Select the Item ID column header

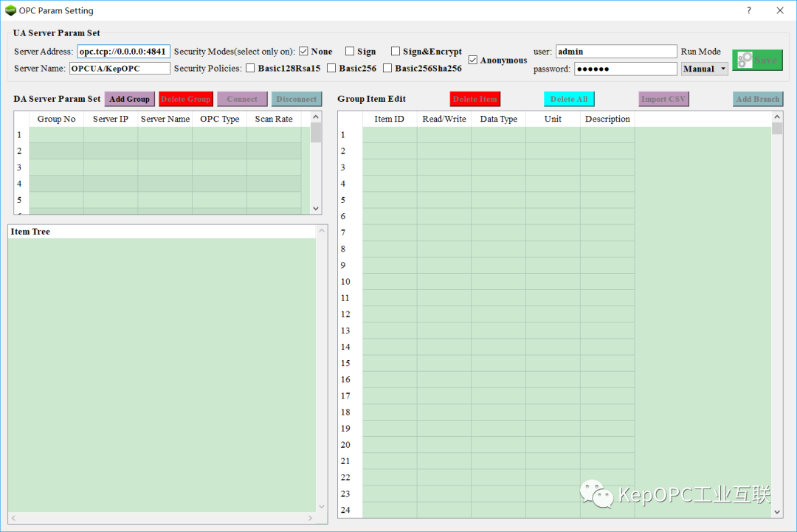pyautogui.click(x=390, y=119)
